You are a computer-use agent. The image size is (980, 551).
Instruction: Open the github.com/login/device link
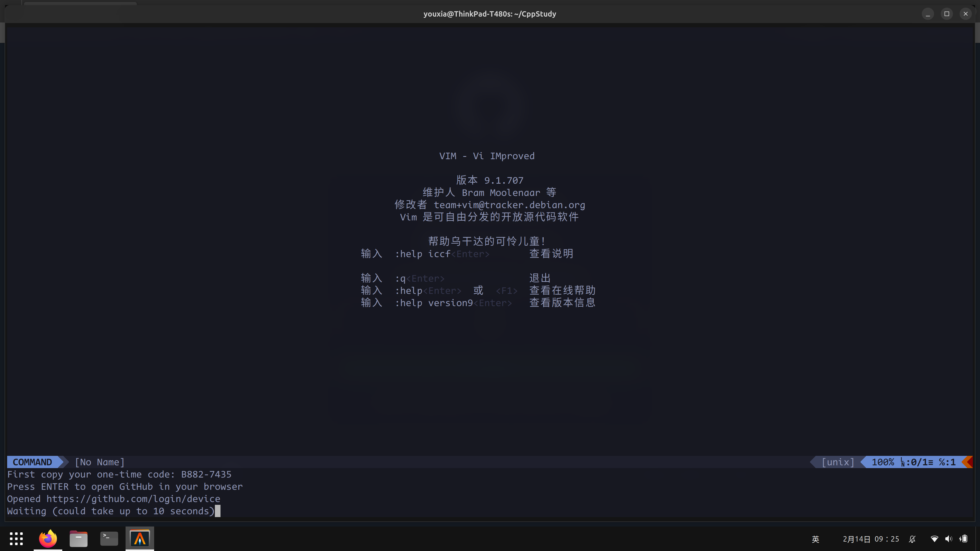click(x=133, y=499)
